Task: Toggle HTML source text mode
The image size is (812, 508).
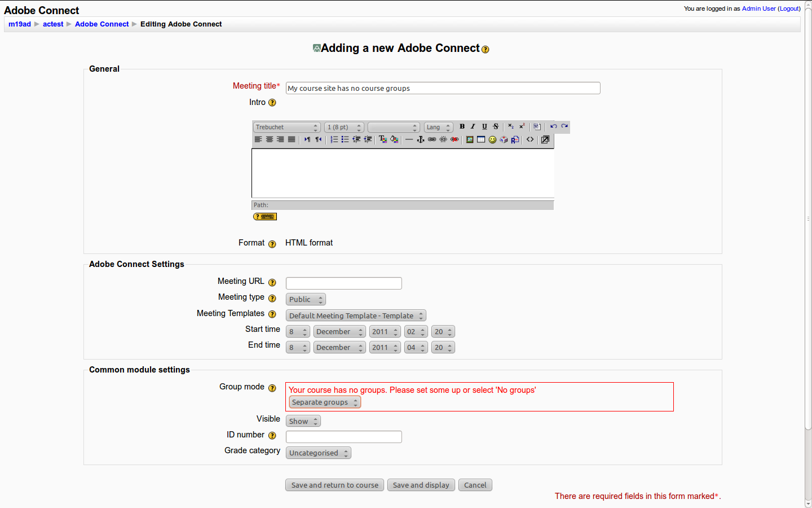Action: pyautogui.click(x=530, y=139)
